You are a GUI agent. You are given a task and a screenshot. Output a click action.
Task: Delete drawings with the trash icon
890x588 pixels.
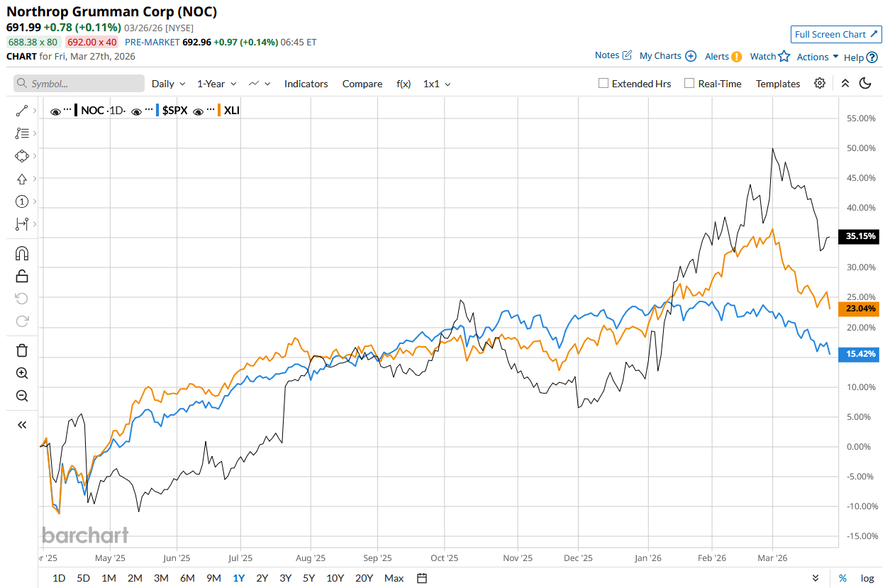tap(21, 350)
